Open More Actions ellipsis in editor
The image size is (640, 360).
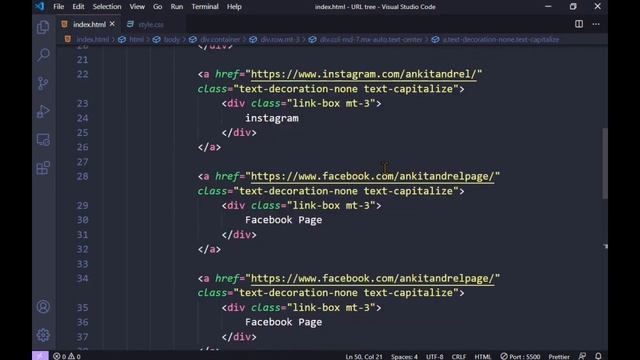(596, 24)
